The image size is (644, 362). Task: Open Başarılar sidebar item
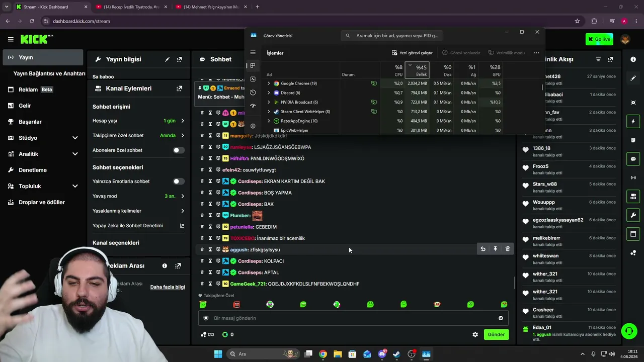(x=42, y=122)
